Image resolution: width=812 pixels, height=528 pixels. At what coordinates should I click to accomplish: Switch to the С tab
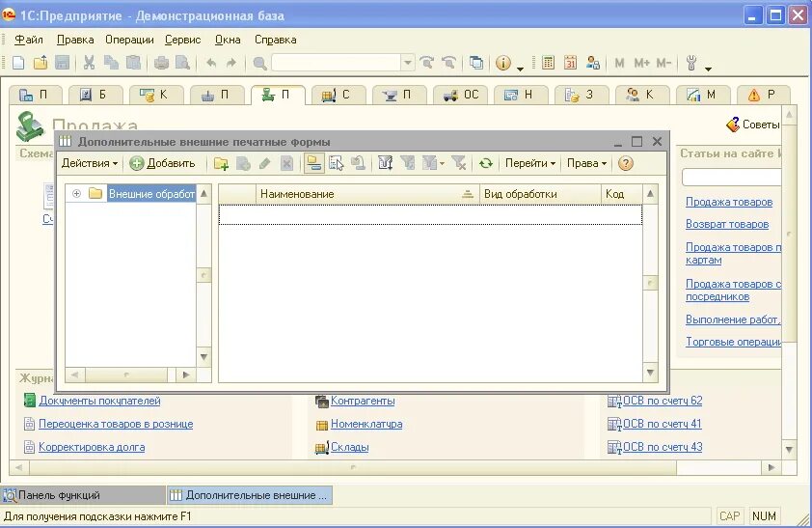[x=338, y=95]
